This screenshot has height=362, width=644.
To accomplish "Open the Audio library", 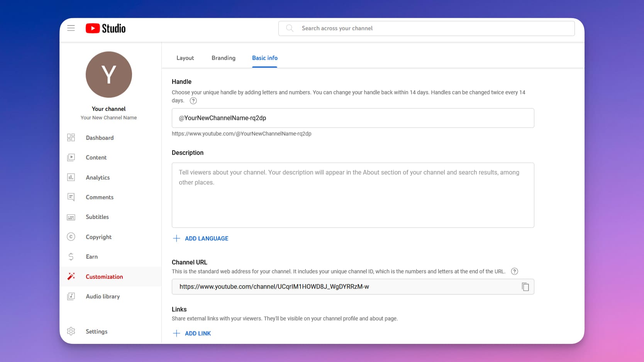I will point(71,296).
